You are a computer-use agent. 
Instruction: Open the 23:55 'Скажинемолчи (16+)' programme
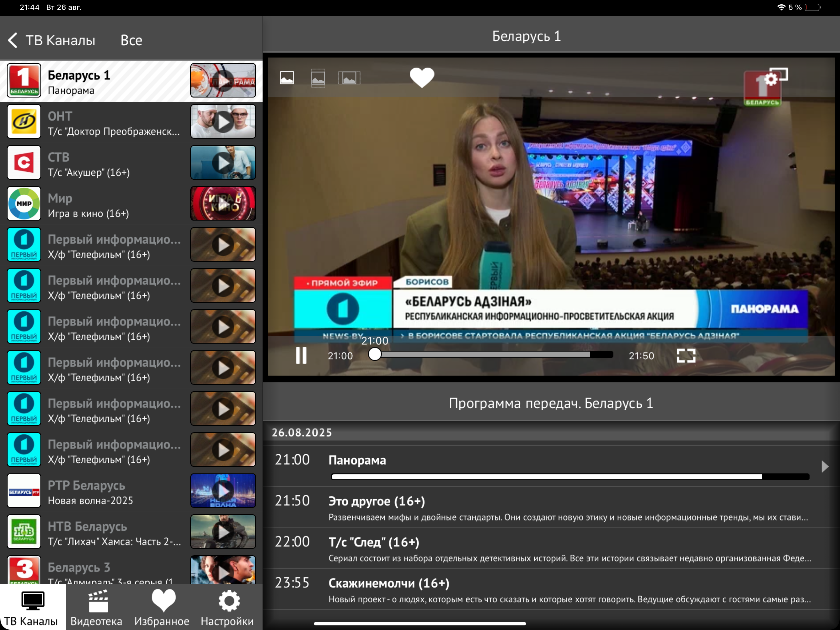click(x=551, y=589)
